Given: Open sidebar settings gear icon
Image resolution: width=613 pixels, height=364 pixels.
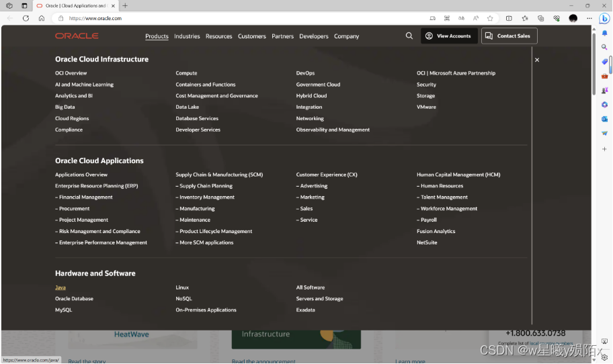Looking at the screenshot, I should pyautogui.click(x=604, y=357).
